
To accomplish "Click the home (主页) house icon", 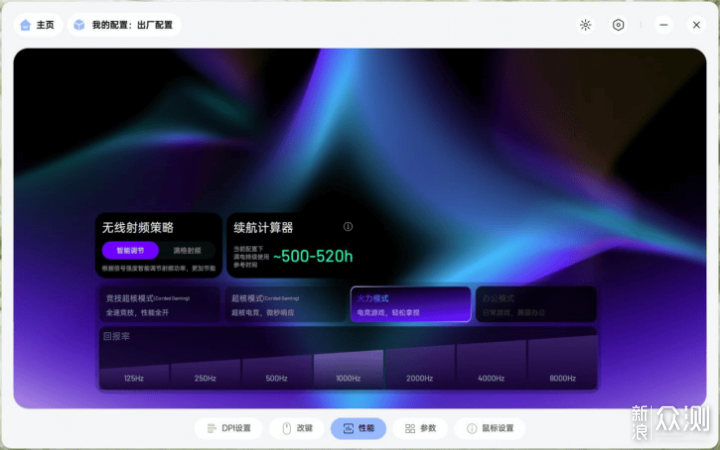I will click(x=25, y=25).
